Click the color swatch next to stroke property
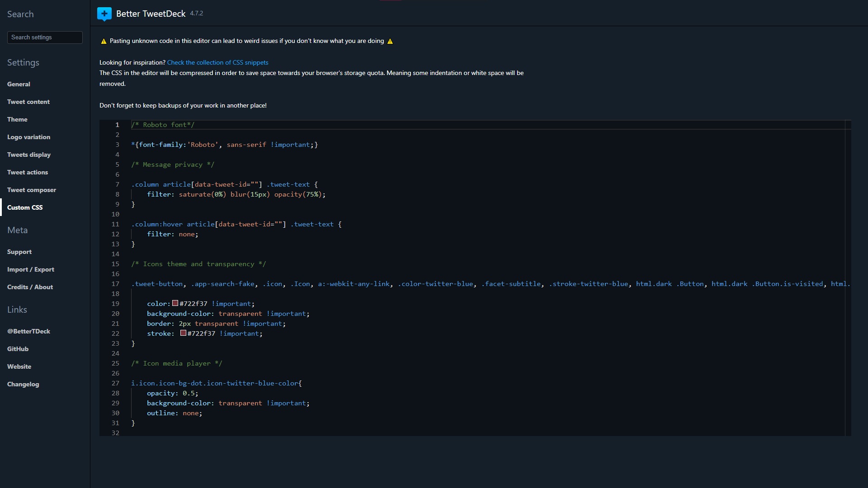868x488 pixels. (x=183, y=333)
